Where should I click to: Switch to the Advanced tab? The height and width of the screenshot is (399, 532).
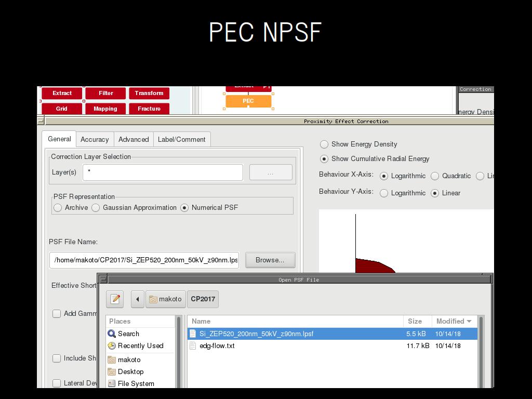(134, 139)
